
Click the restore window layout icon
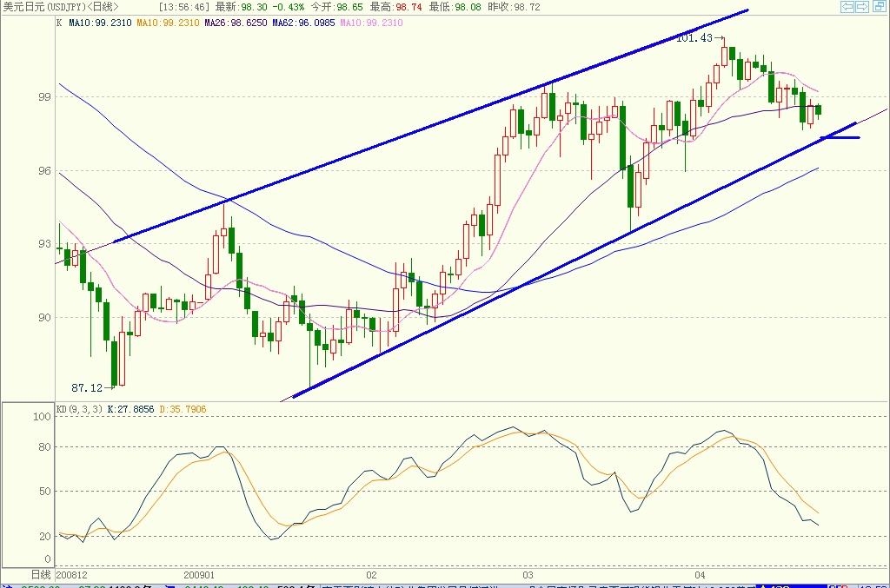click(879, 7)
